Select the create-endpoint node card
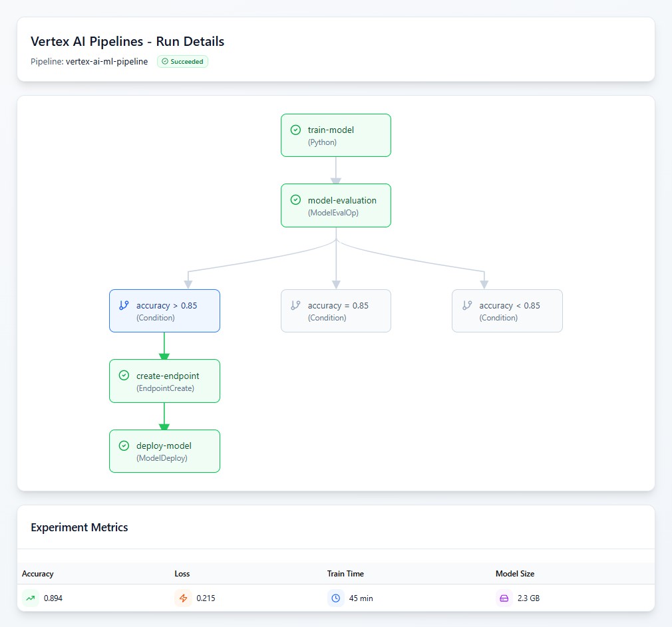This screenshot has width=672, height=627. point(164,381)
